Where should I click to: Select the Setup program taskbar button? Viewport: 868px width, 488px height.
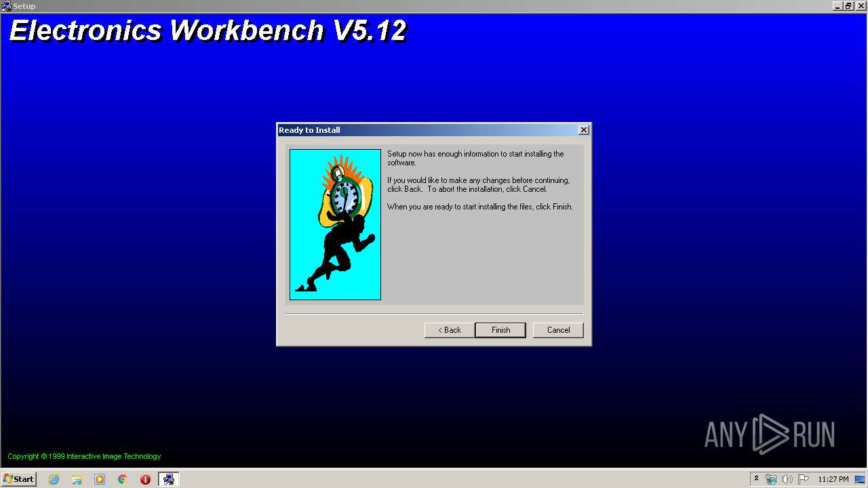(168, 479)
